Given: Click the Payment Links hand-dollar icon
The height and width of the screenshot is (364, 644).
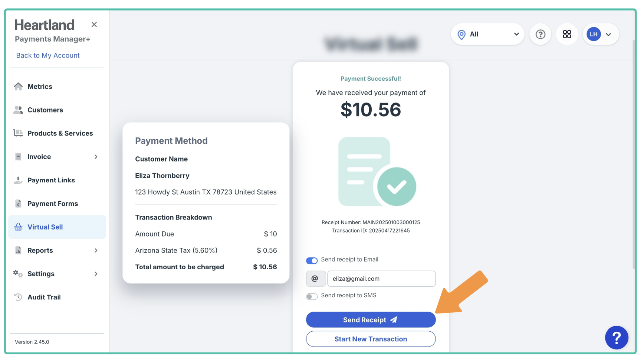Looking at the screenshot, I should pos(18,180).
